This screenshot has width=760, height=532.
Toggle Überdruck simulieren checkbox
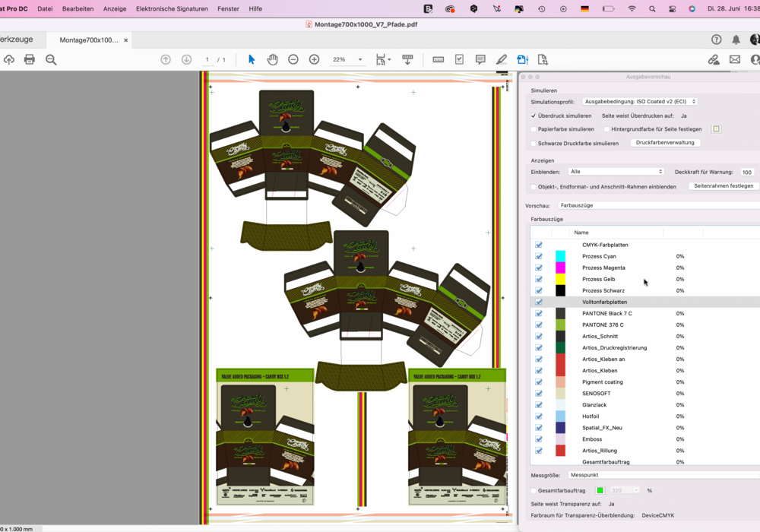pyautogui.click(x=534, y=116)
